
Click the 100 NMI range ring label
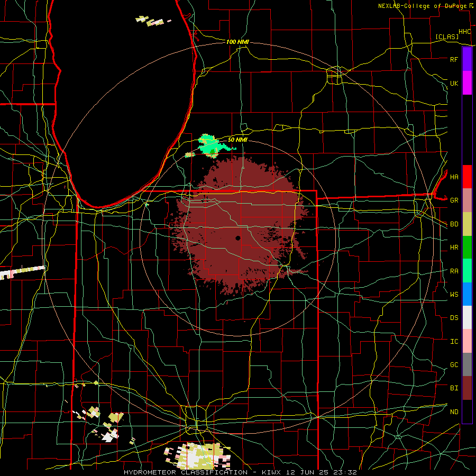(237, 42)
